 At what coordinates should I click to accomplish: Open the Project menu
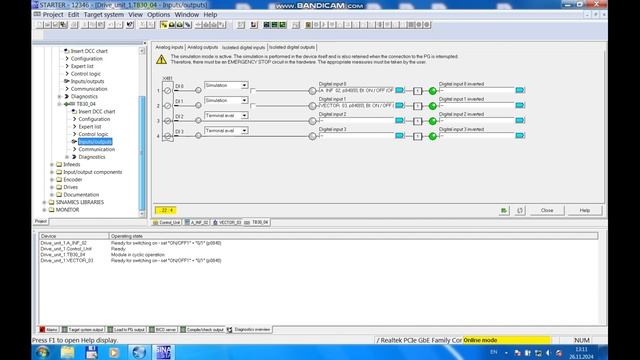(53, 15)
